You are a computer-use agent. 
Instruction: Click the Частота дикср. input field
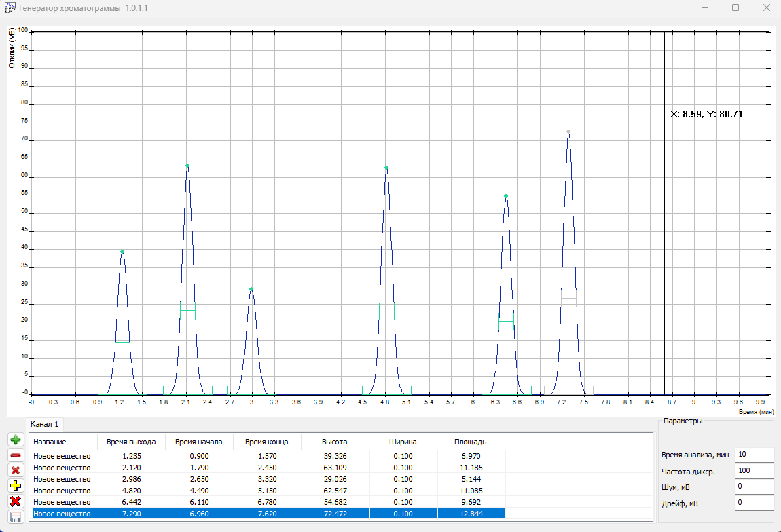(x=754, y=470)
